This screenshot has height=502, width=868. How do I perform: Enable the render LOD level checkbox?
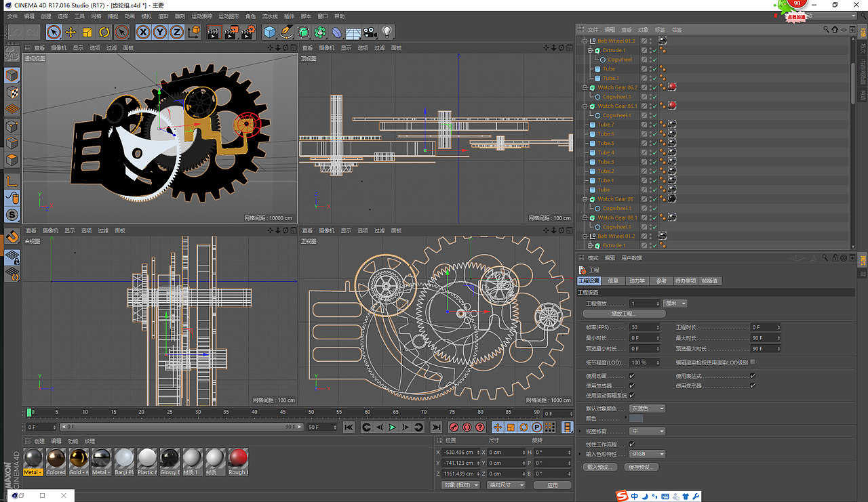click(x=753, y=362)
